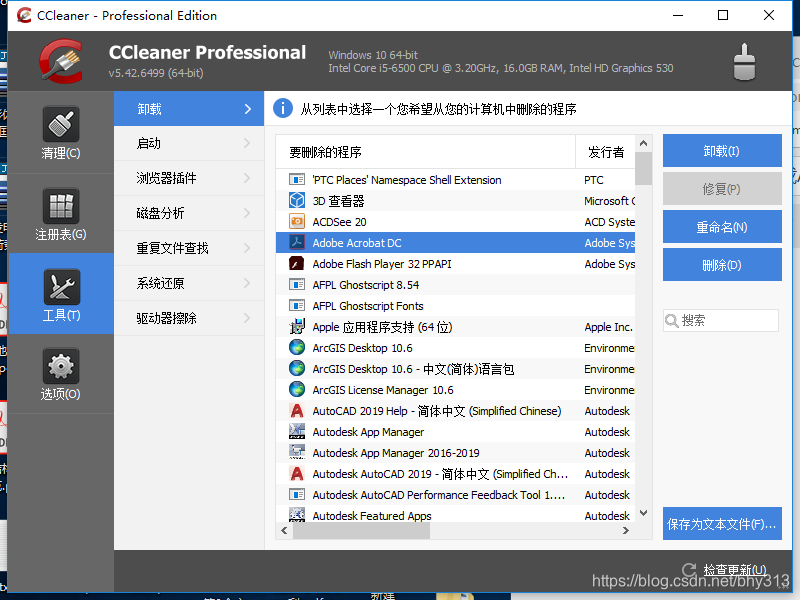Click the chevron on the 驱动器擦除 row

coord(247,318)
